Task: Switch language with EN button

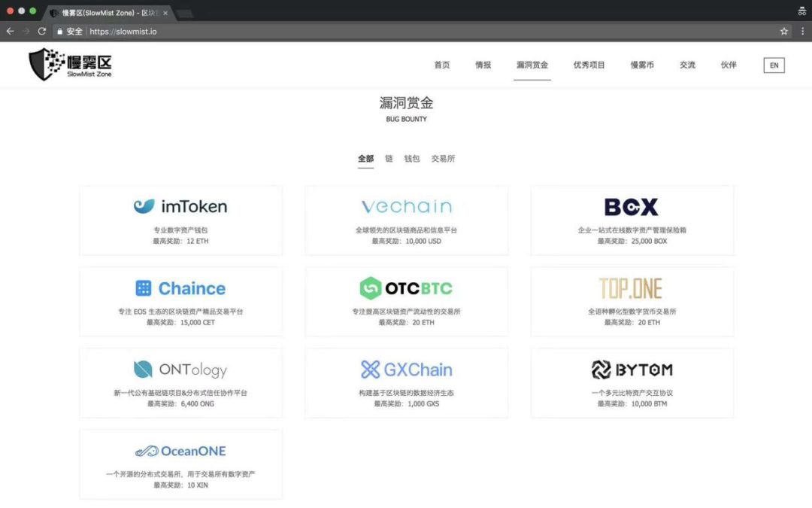Action: (x=774, y=65)
